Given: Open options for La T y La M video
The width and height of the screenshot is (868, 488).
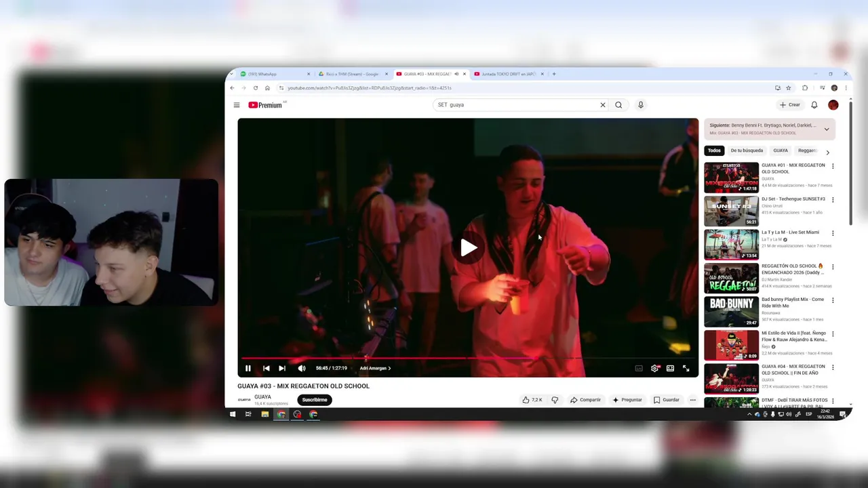Looking at the screenshot, I should point(833,233).
